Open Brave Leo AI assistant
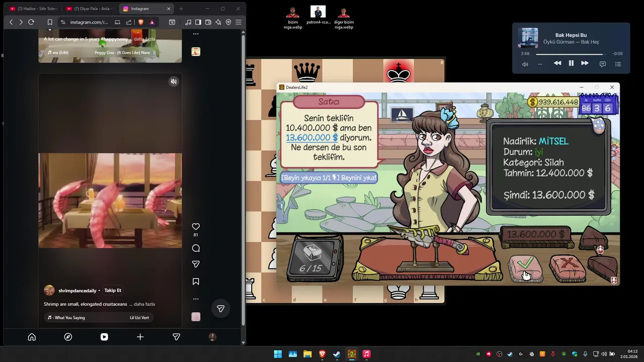 point(218,22)
